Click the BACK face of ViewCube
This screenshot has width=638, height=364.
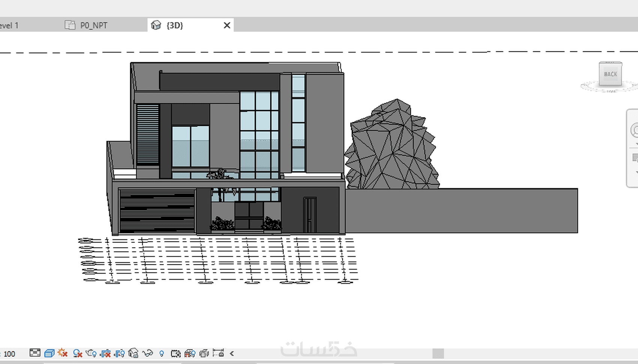coord(610,74)
